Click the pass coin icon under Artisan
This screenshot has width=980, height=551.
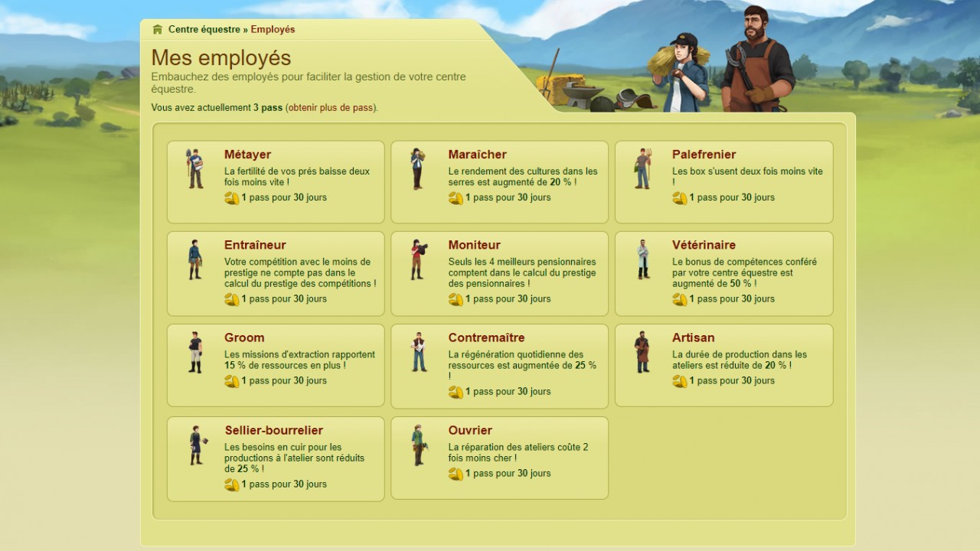680,381
